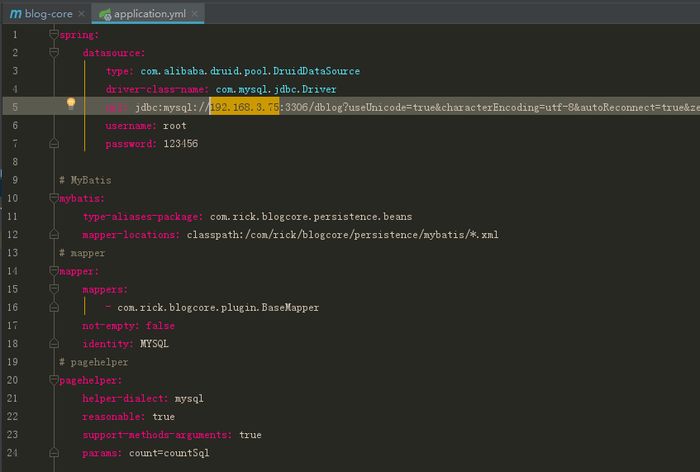
Task: Click line number 9 in the gutter
Action: coord(14,180)
